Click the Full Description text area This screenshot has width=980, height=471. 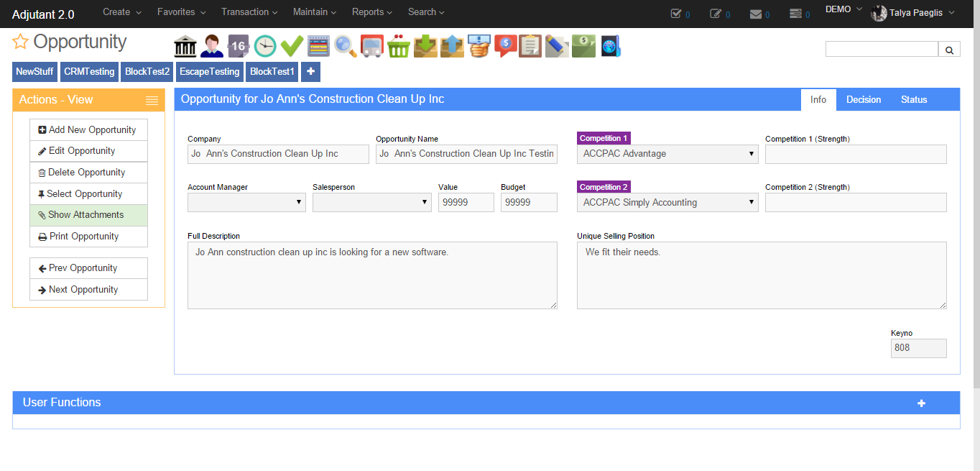tap(371, 275)
